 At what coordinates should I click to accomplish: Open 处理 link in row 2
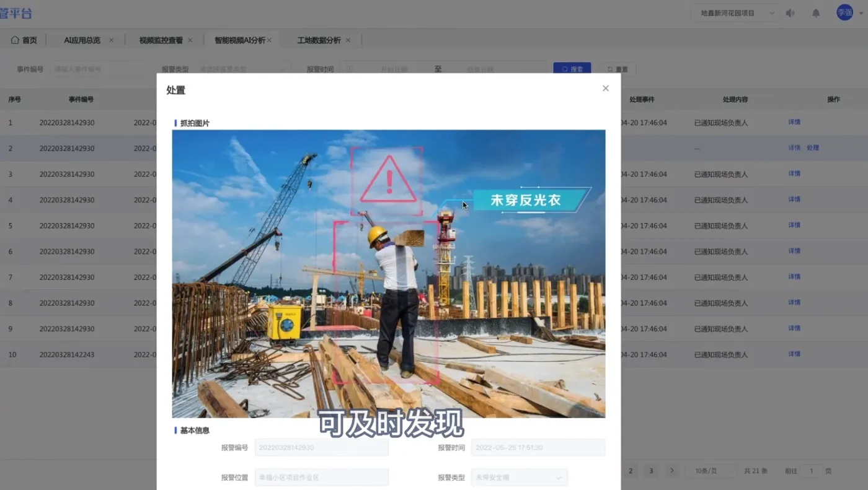(x=813, y=148)
